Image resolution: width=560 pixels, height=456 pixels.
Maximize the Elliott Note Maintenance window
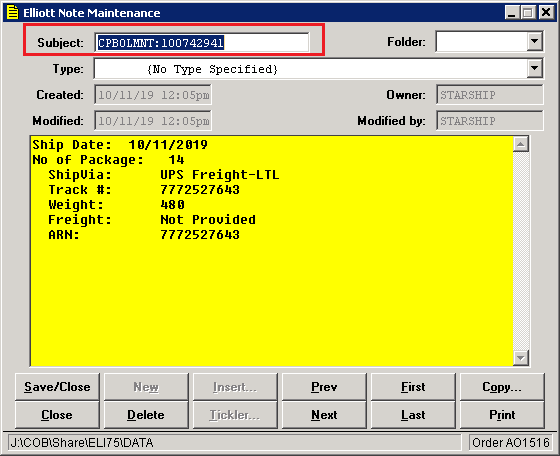(x=528, y=13)
